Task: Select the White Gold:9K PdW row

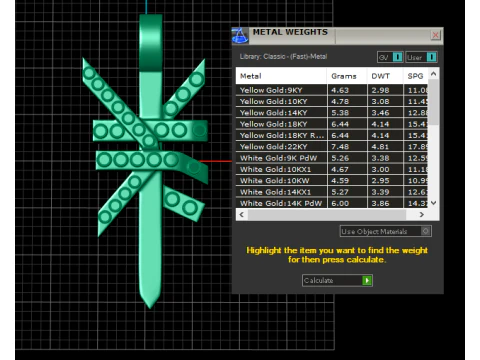Action: coord(332,158)
